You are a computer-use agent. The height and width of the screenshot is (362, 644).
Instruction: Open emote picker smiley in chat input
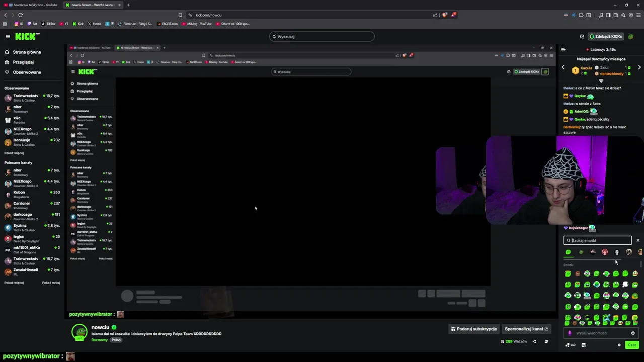click(x=633, y=333)
